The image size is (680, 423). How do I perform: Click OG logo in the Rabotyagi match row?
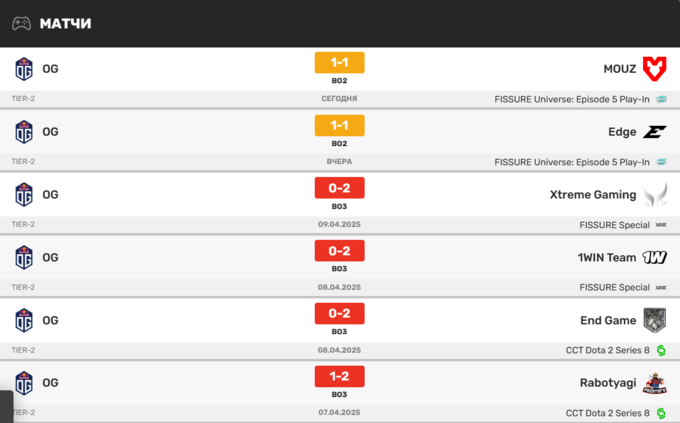pyautogui.click(x=24, y=383)
